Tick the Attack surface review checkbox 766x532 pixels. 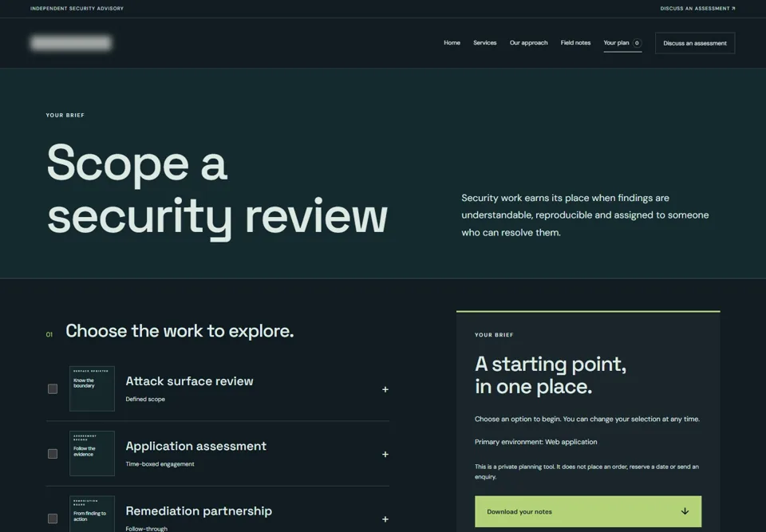tap(53, 389)
